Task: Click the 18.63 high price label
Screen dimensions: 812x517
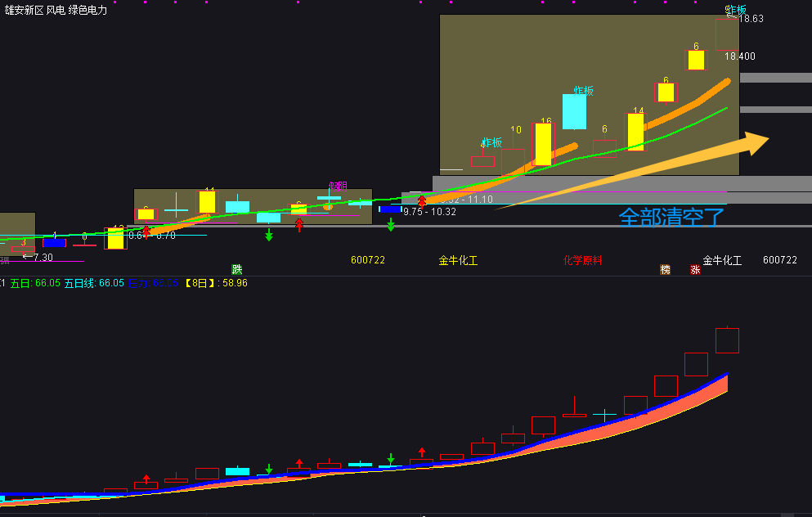Action: pyautogui.click(x=751, y=19)
